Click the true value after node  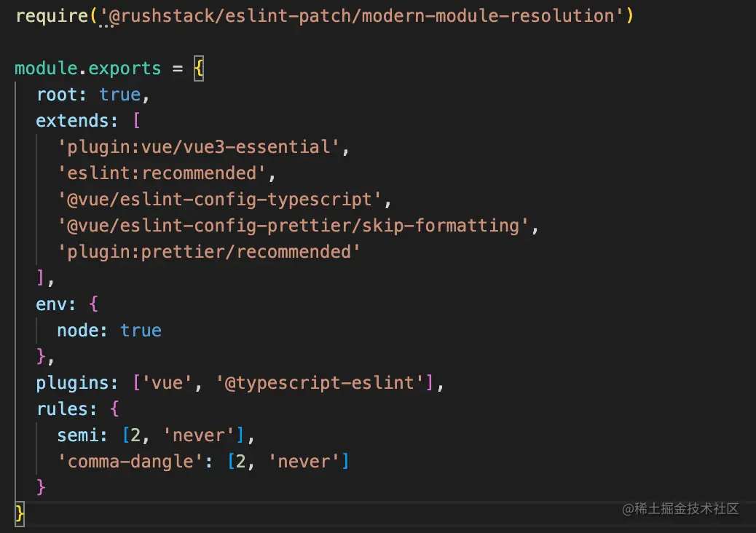pos(141,330)
